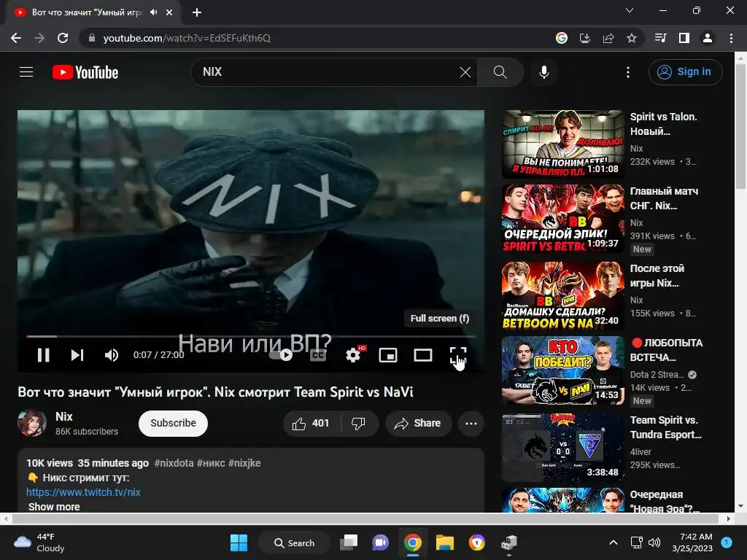Mute the tab via speaker icon

point(153,12)
